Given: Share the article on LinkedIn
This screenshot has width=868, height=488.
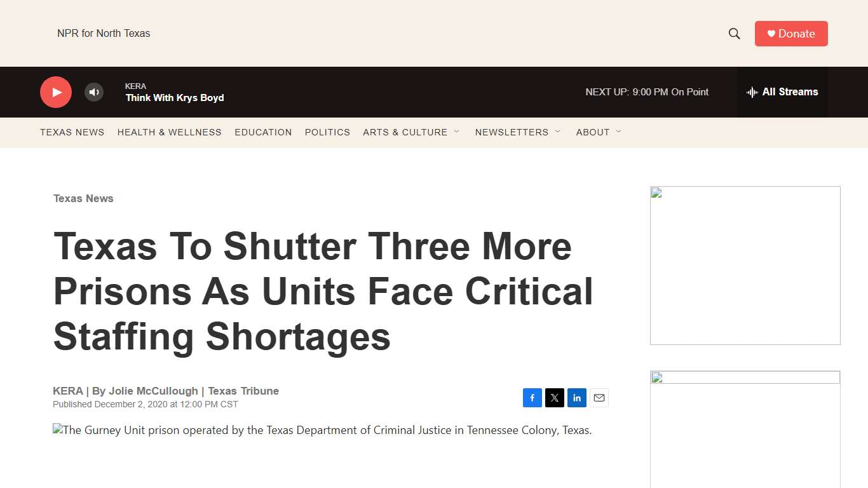Looking at the screenshot, I should [576, 397].
